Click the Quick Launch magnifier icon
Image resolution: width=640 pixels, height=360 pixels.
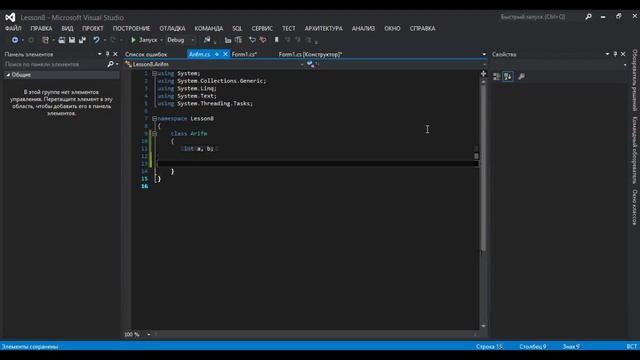pos(588,17)
